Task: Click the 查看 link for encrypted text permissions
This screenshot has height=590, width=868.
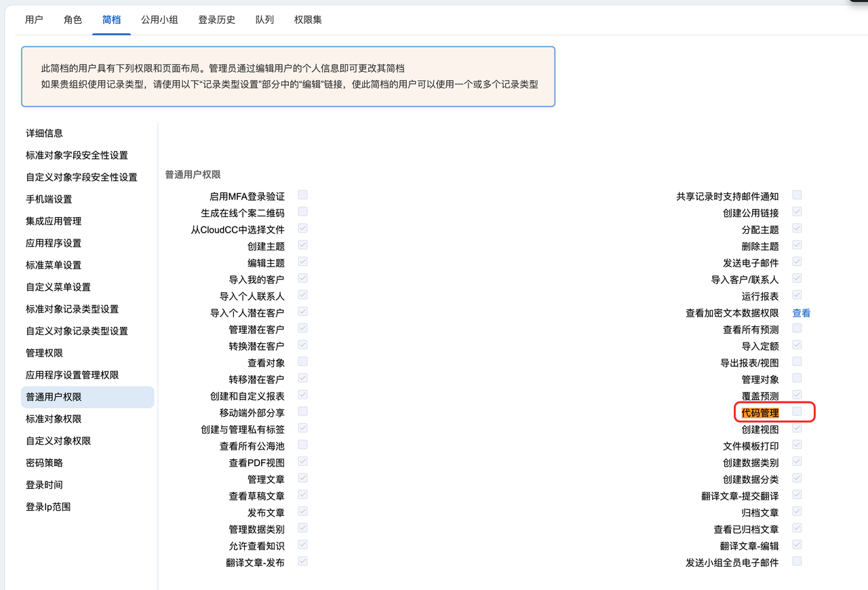Action: tap(801, 313)
